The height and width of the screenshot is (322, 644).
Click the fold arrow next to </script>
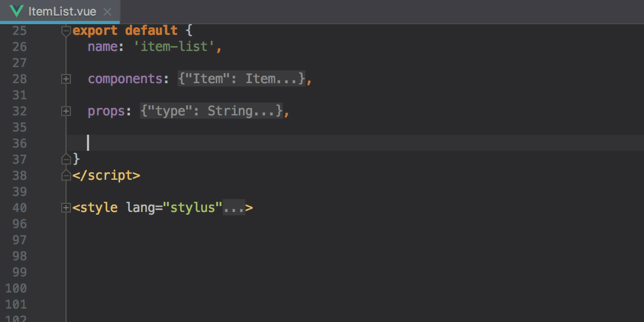coord(65,175)
